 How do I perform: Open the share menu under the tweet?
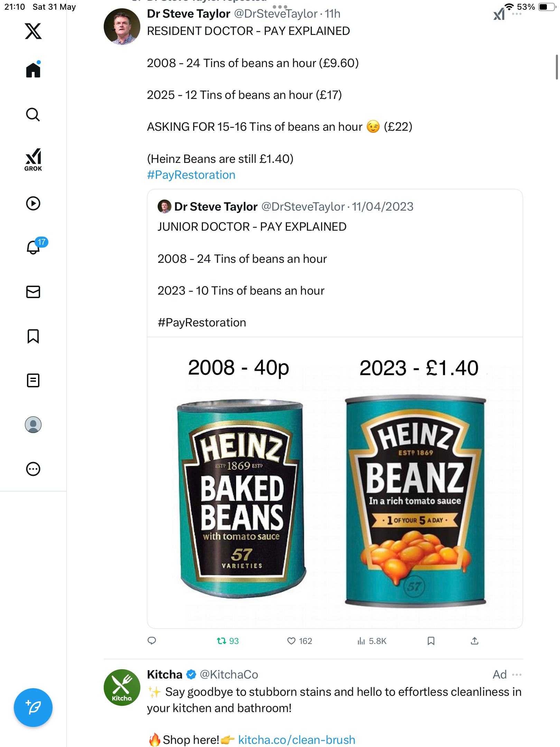pos(475,641)
